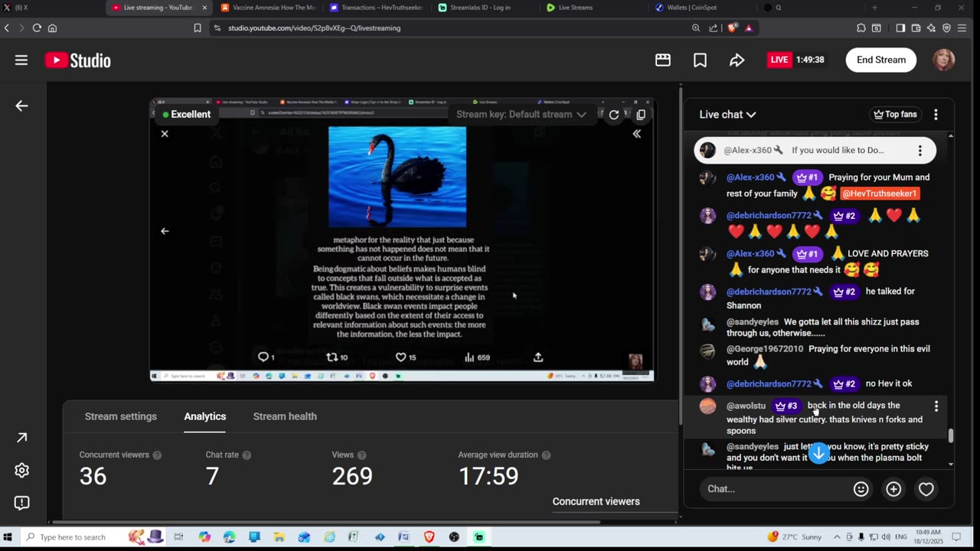Screen dimensions: 980x551
Task: Open the clapperboard create clip icon
Action: (663, 60)
